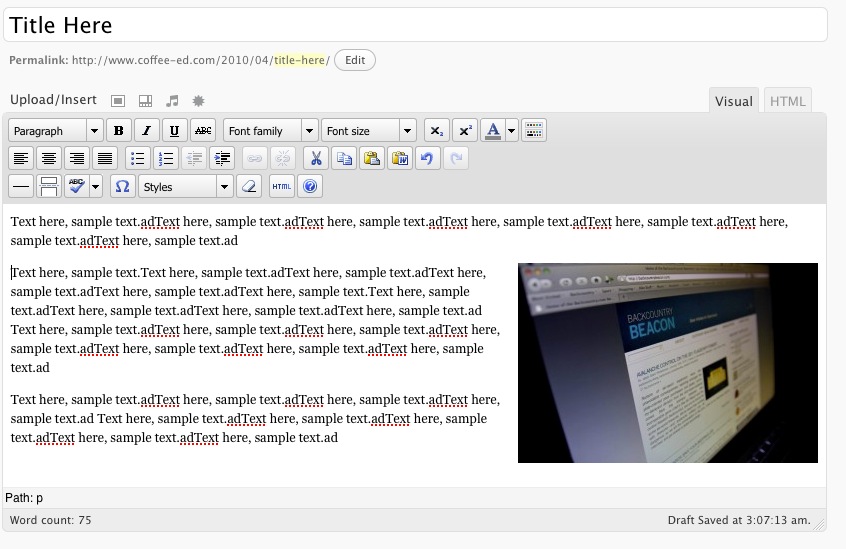Toggle Italic formatting
The image size is (846, 549).
click(x=146, y=131)
